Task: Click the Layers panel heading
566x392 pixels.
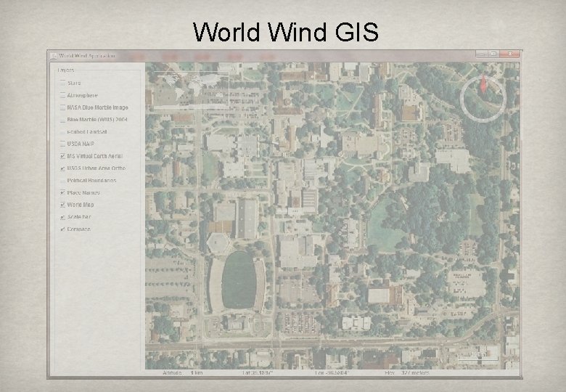Action: [x=66, y=70]
